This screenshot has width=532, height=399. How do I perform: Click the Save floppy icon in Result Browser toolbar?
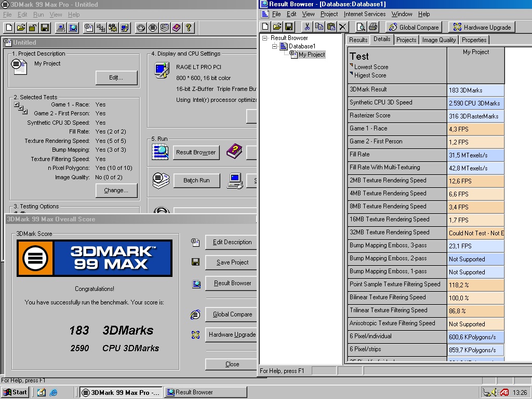(x=289, y=27)
